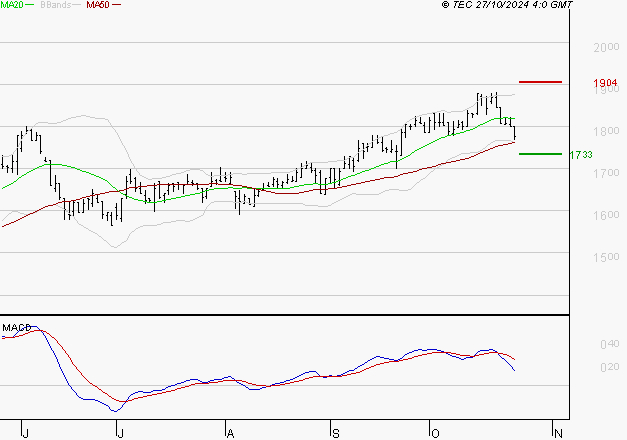Click the green support line marker
Image resolution: width=627 pixels, height=440 pixels.
(540, 154)
